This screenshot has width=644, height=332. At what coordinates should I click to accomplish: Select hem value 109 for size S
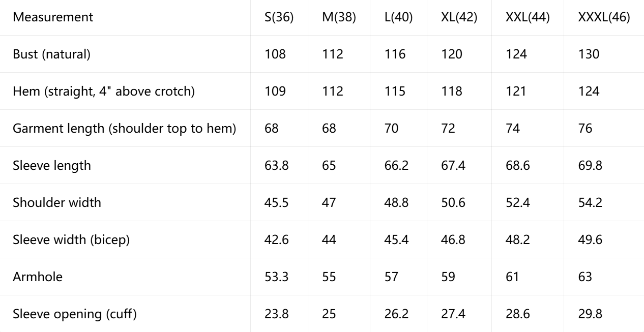(275, 92)
